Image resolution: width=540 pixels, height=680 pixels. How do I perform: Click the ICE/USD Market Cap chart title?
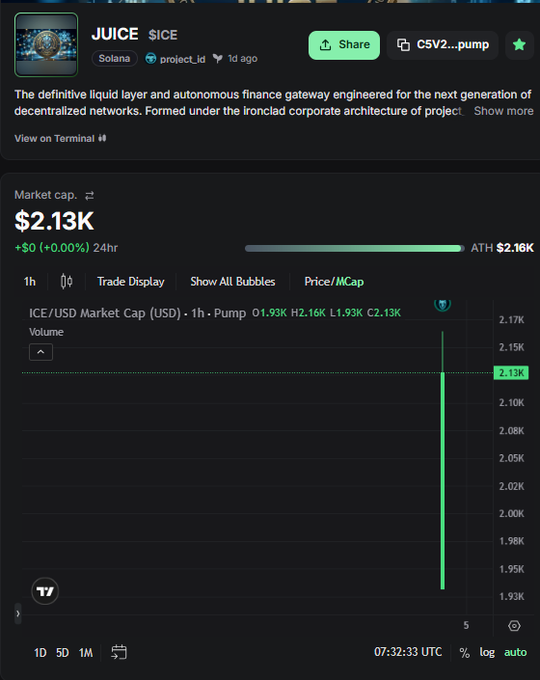(137, 313)
